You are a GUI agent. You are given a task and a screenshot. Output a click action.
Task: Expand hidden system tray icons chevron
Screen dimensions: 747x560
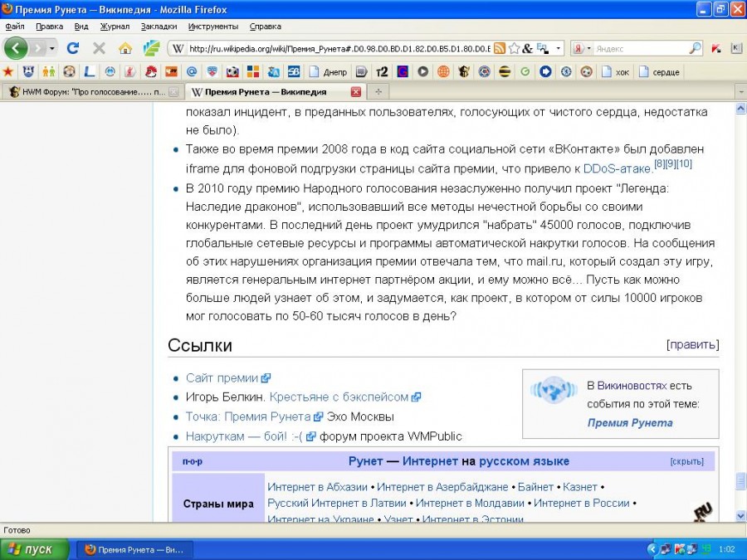point(652,549)
